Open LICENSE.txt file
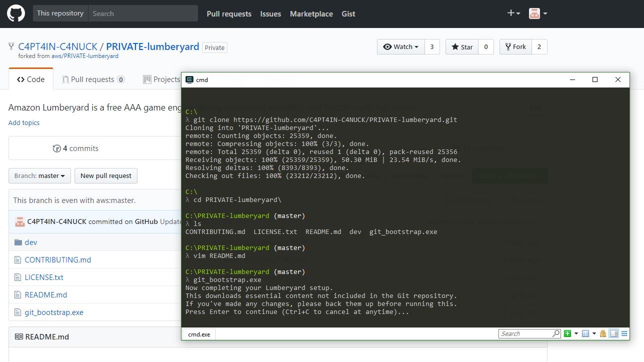The image size is (644, 362). 44,277
